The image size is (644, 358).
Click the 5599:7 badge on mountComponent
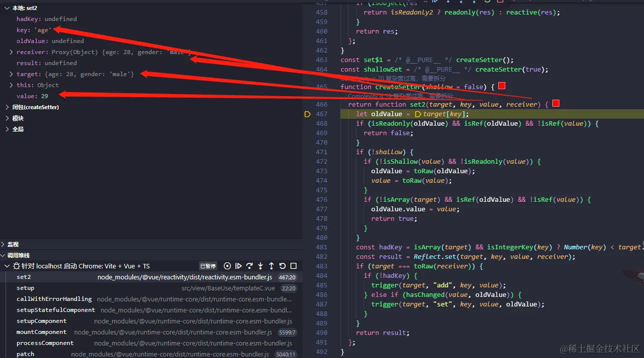pyautogui.click(x=286, y=332)
